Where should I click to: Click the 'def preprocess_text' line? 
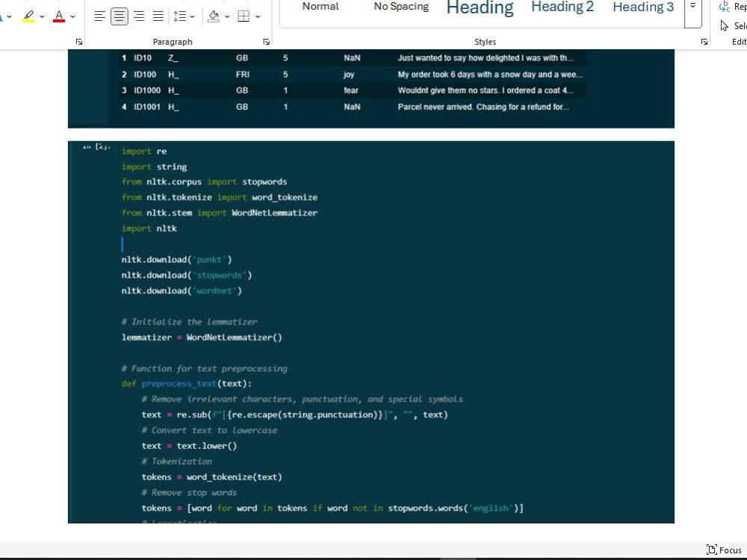point(187,384)
